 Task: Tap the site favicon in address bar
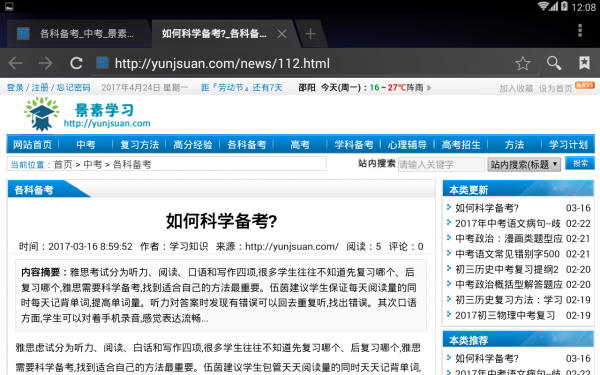pos(102,63)
